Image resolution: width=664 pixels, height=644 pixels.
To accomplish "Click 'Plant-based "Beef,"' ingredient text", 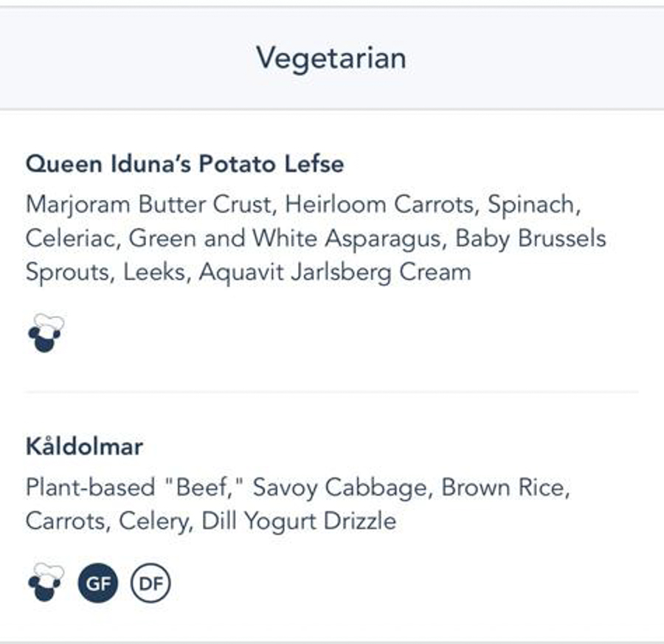I will pyautogui.click(x=136, y=488).
